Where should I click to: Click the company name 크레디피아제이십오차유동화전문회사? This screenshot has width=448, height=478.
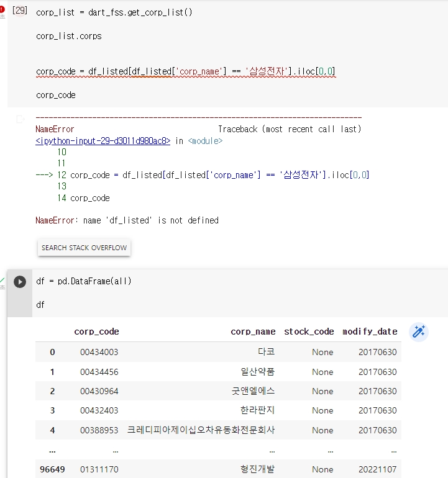pyautogui.click(x=201, y=430)
